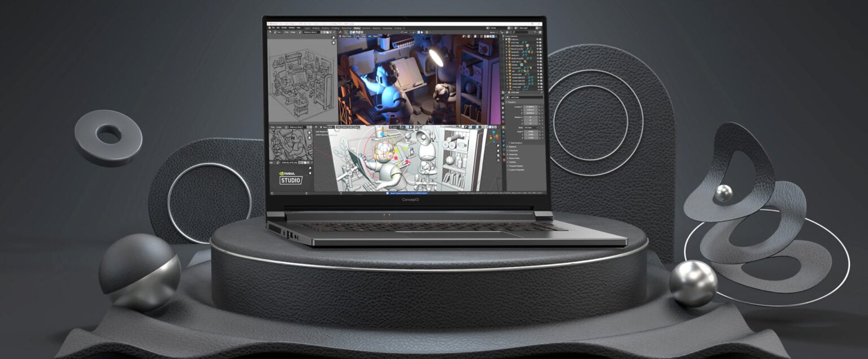Click the blend file name in the status bar
This screenshot has height=359, width=868.
click(x=409, y=193)
